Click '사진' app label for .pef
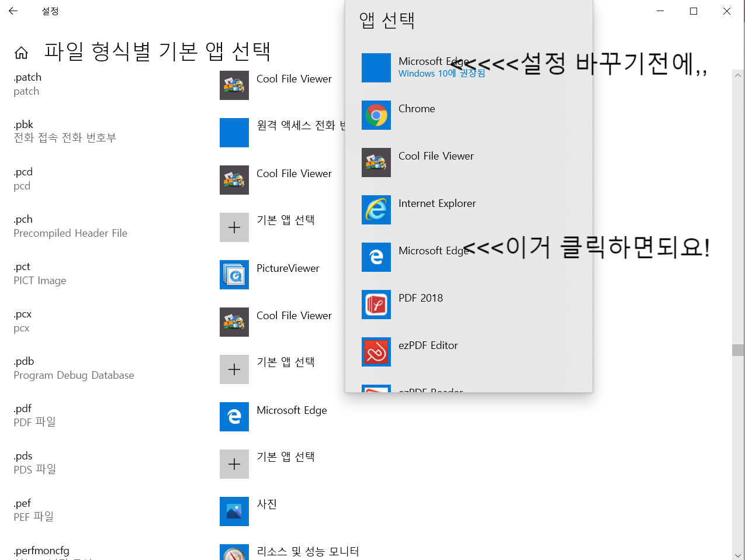The image size is (745, 560). pyautogui.click(x=267, y=504)
